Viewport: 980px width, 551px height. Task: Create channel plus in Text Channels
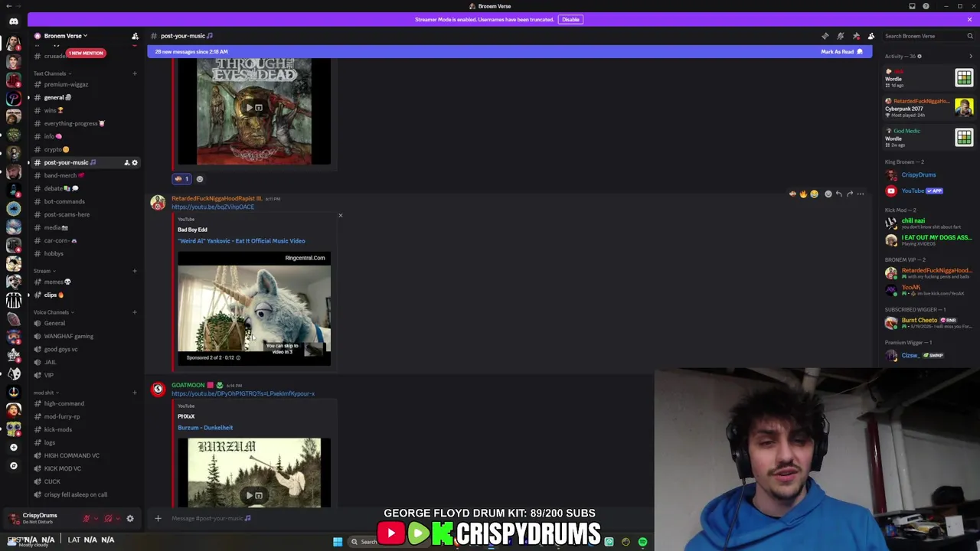(135, 73)
